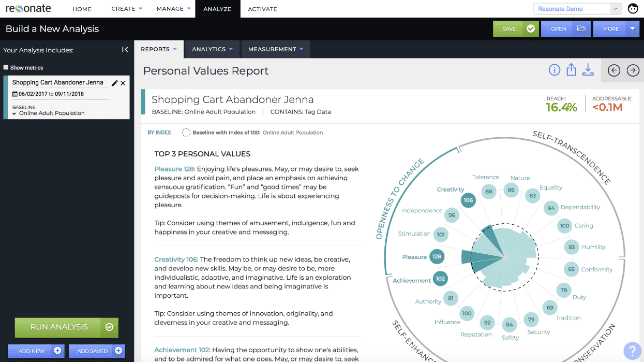Screen dimensions: 644x362
Task: Expand the Baseline Online Adult Population selector
Action: (48, 113)
